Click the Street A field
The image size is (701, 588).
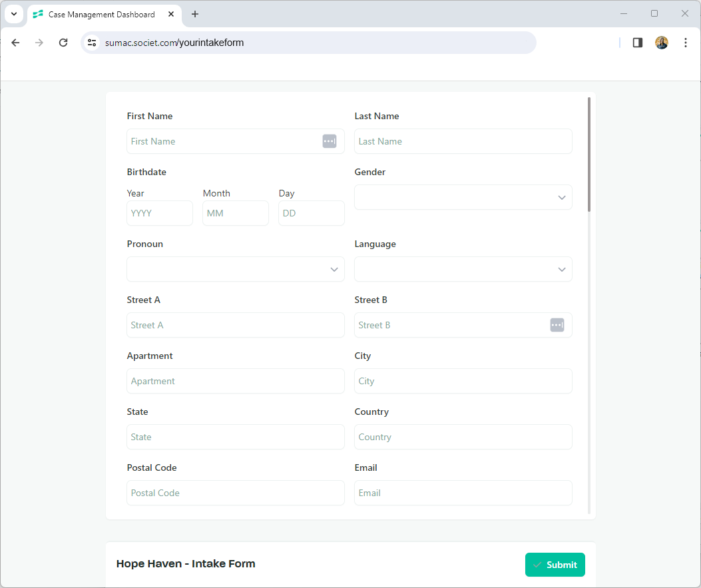(236, 325)
